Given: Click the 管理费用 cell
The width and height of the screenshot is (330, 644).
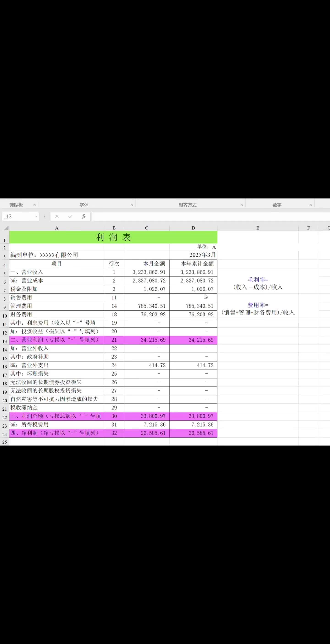Looking at the screenshot, I should 57,306.
